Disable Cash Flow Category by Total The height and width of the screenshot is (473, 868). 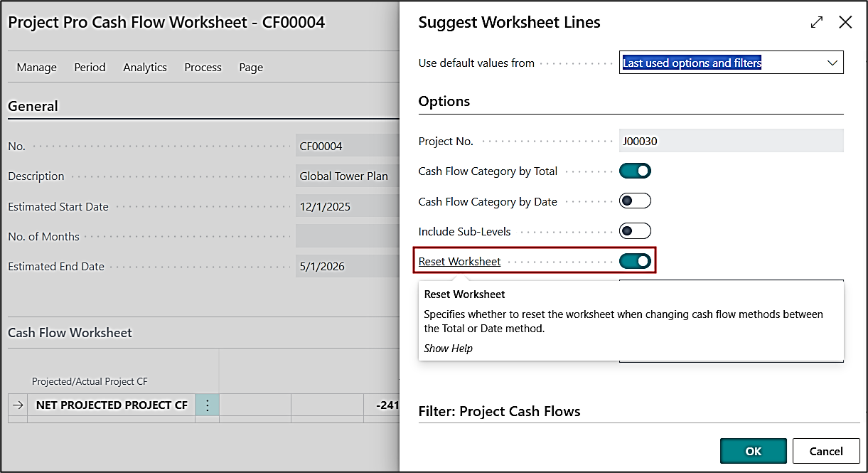[x=635, y=171]
